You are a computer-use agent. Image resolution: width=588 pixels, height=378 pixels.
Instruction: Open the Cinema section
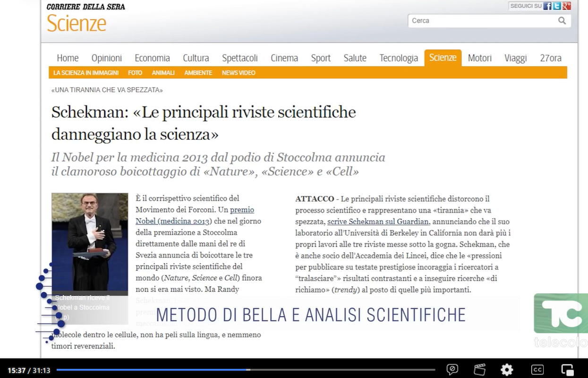[x=284, y=58]
